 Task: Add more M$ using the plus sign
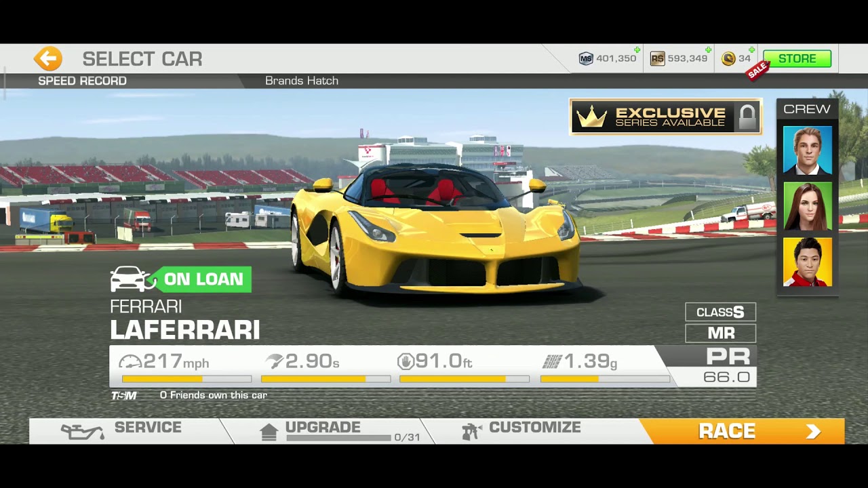(637, 50)
